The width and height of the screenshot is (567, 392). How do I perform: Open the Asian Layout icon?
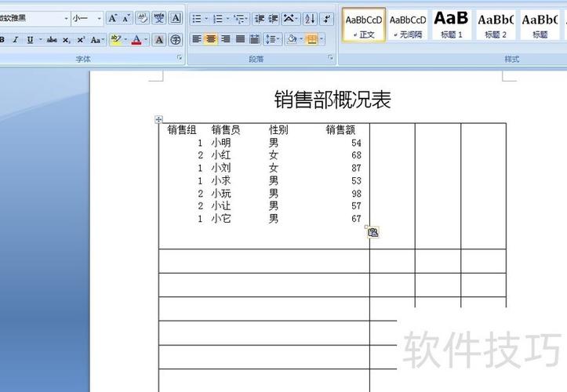click(x=290, y=19)
